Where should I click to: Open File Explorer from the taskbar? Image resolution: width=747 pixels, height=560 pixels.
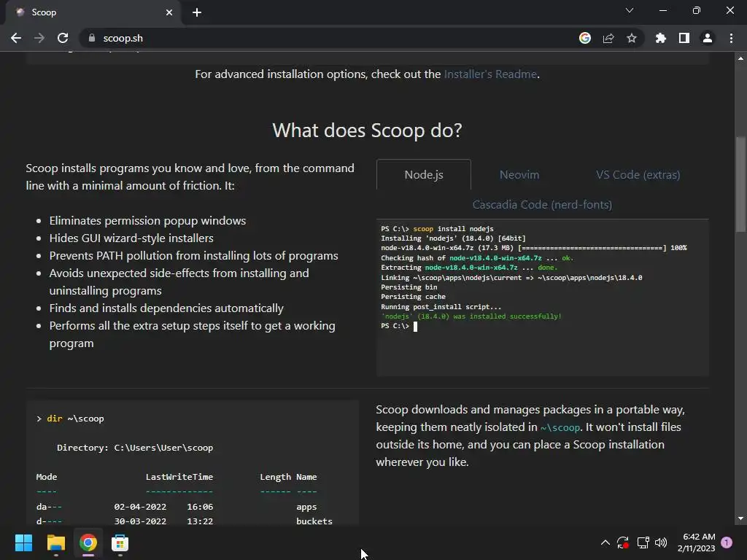coord(55,542)
